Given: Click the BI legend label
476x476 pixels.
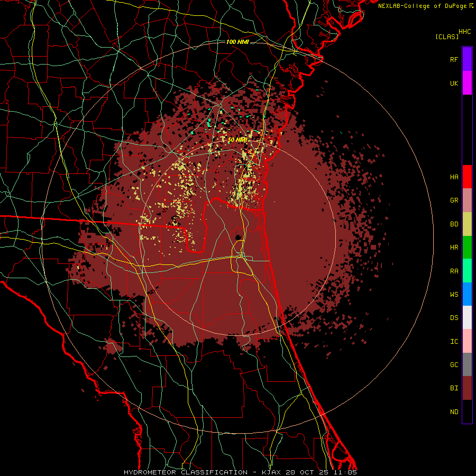Looking at the screenshot, I should tap(454, 388).
